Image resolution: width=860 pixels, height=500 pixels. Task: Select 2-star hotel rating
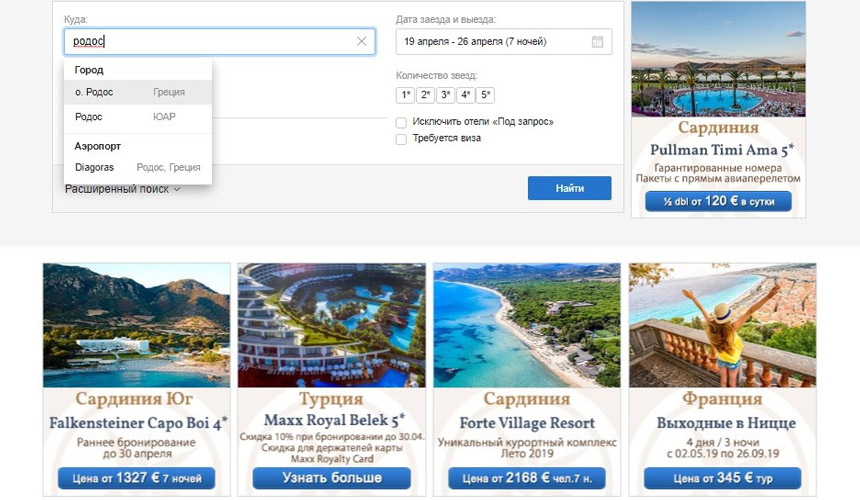[x=425, y=96]
